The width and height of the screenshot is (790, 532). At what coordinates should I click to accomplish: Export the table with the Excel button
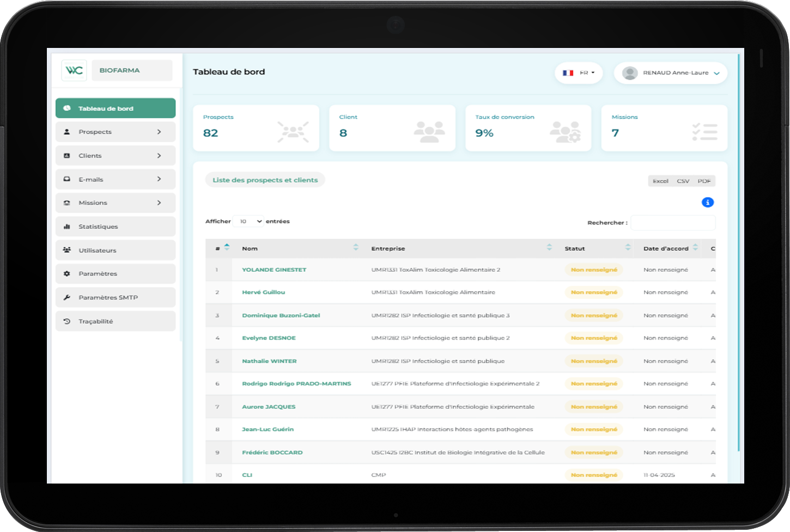coord(660,180)
